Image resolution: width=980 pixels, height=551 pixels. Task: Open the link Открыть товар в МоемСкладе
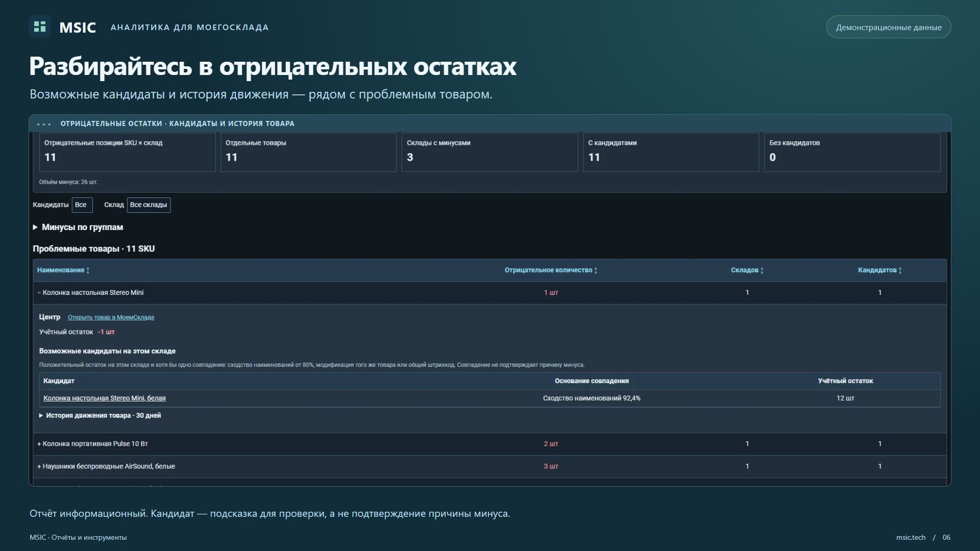(111, 317)
